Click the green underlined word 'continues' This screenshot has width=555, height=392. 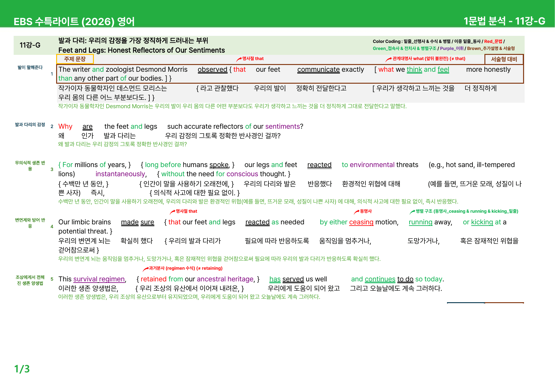(x=380, y=279)
